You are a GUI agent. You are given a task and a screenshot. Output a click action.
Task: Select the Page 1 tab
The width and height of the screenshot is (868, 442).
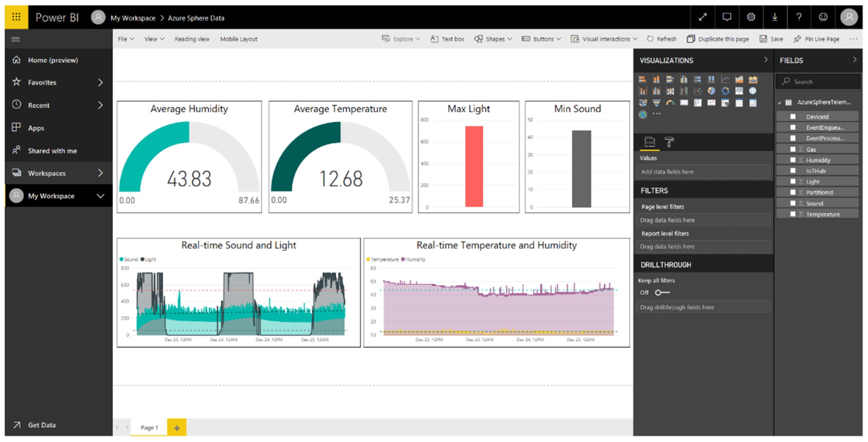(x=149, y=427)
